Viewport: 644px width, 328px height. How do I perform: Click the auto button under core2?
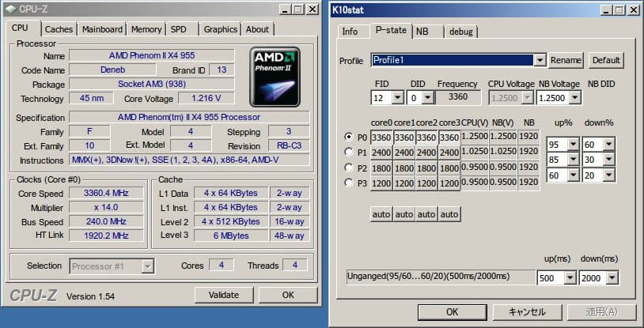click(x=426, y=214)
